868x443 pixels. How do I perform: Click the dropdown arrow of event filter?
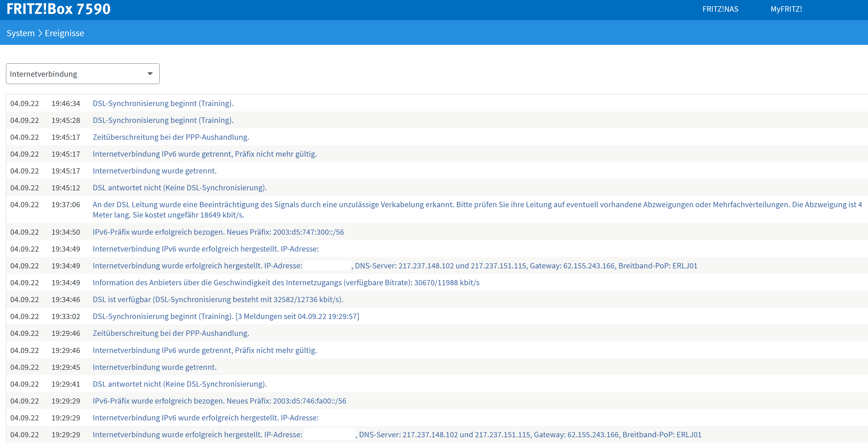coord(150,74)
